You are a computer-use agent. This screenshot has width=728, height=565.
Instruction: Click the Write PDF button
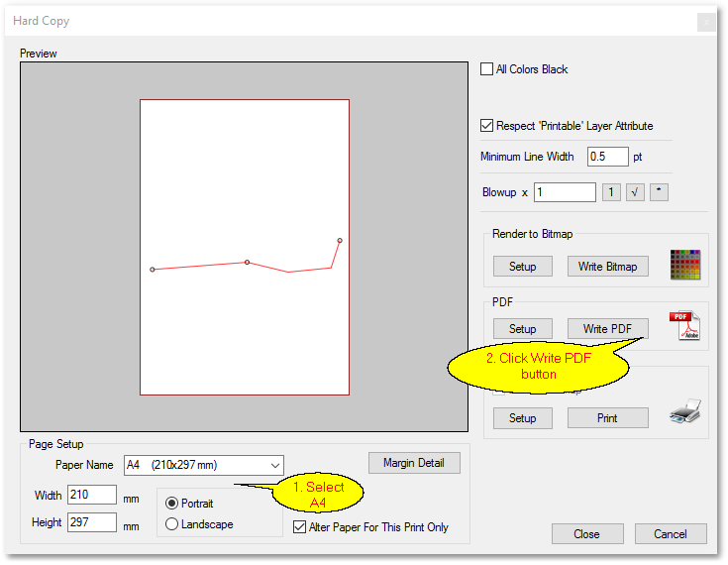tap(608, 329)
